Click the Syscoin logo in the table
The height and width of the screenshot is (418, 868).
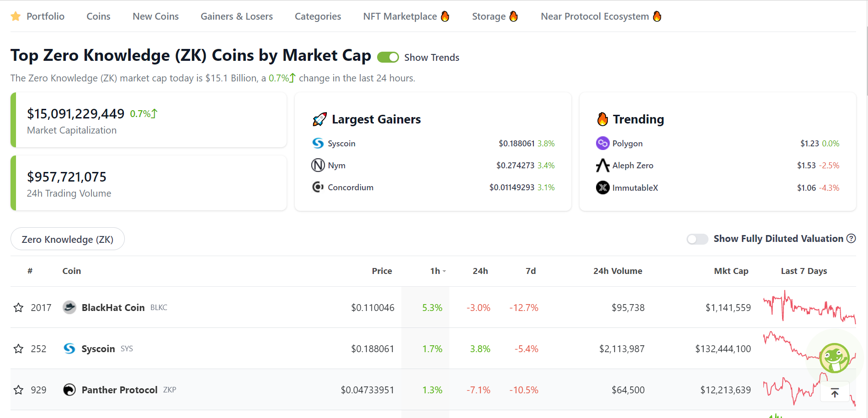click(69, 348)
